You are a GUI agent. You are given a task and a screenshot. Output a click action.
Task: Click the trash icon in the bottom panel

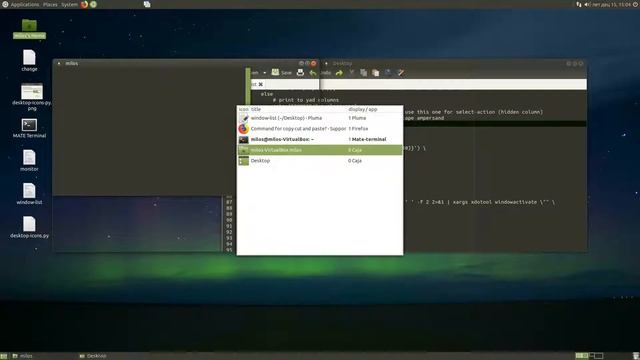[x=636, y=356]
